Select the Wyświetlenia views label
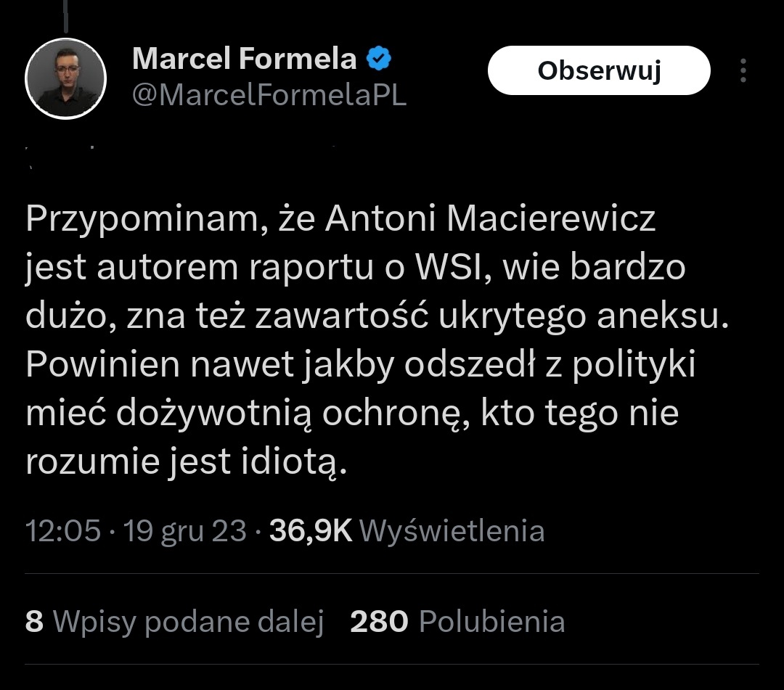 pos(452,531)
